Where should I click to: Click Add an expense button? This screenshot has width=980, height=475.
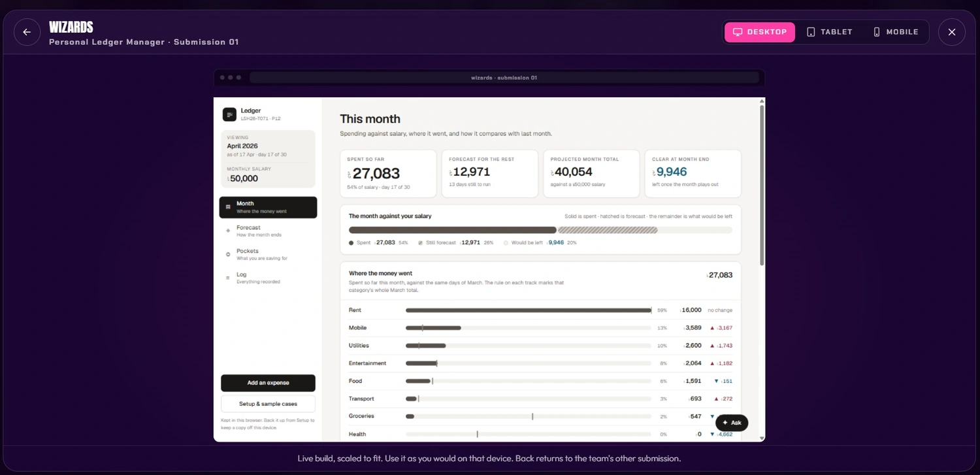[268, 383]
